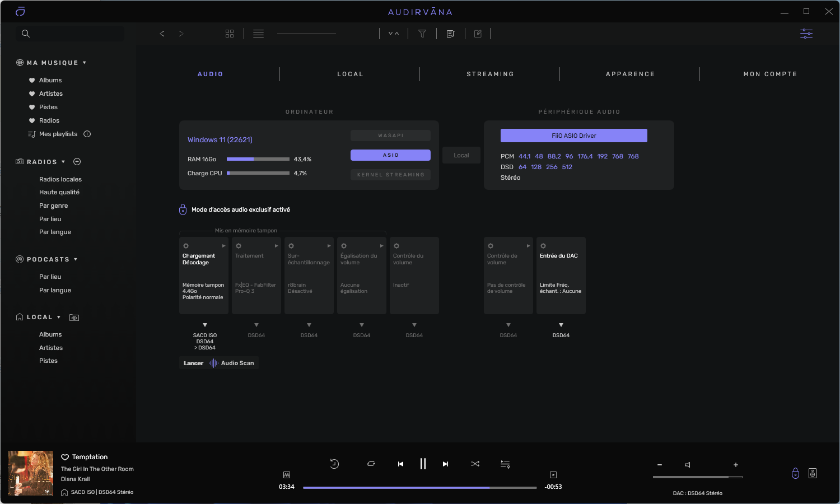840x504 pixels.
Task: Expand the Chargement Décodage stage arrow
Action: pos(224,246)
